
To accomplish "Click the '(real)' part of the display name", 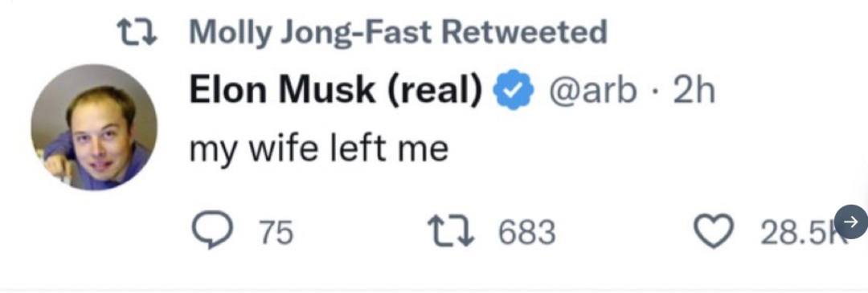I will 434,92.
